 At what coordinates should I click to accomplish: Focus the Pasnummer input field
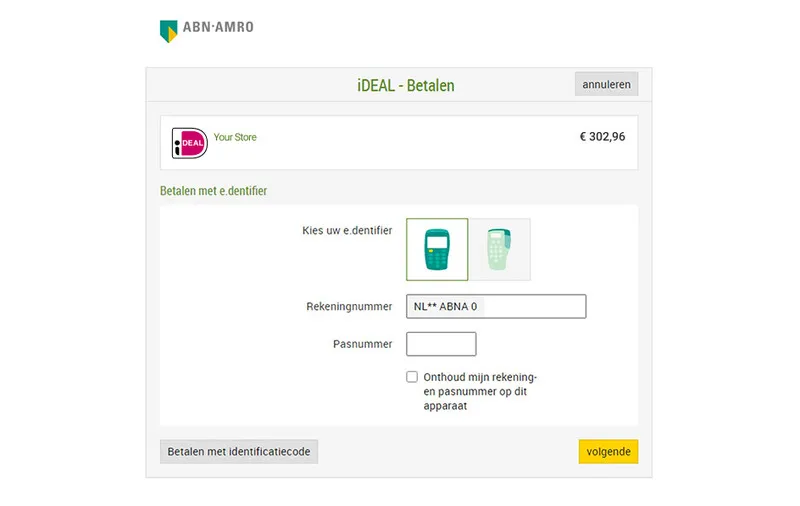pos(441,344)
